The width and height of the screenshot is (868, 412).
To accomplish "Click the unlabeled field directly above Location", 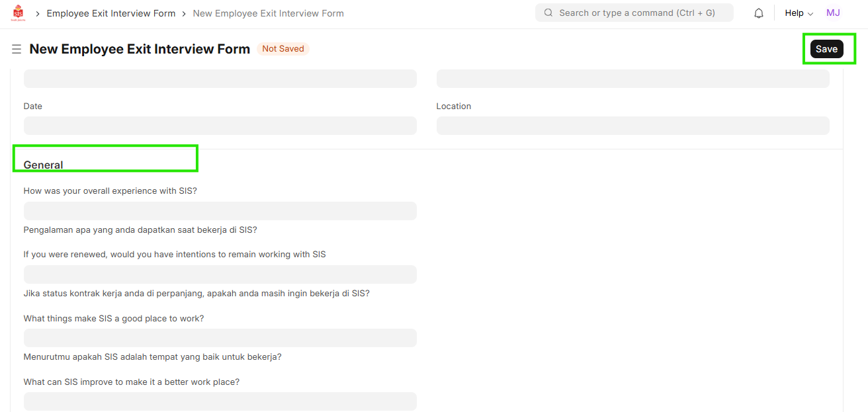I will tap(632, 79).
